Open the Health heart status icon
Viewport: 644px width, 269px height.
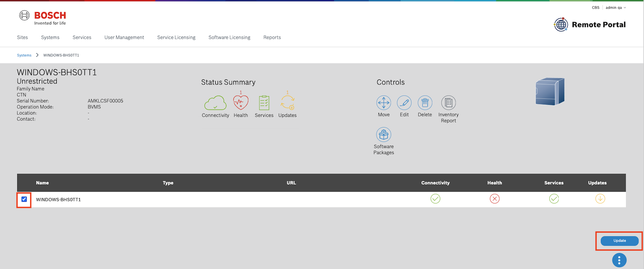pos(240,103)
